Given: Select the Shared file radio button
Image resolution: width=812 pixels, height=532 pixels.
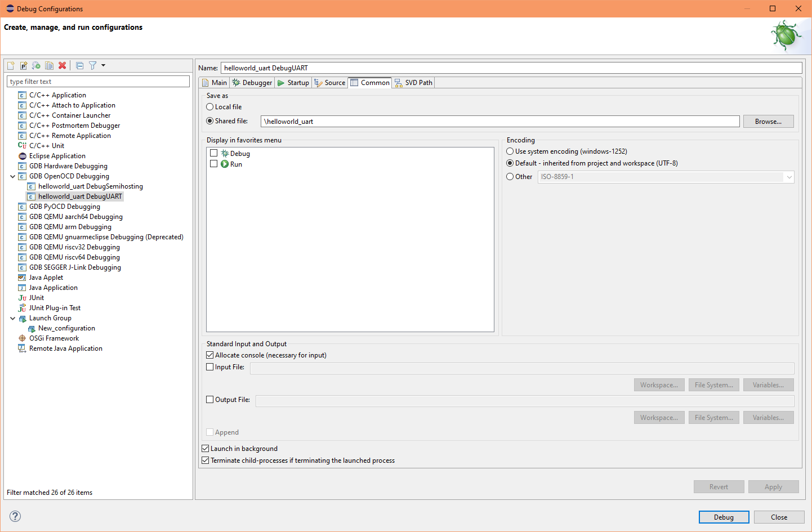Looking at the screenshot, I should tap(210, 120).
